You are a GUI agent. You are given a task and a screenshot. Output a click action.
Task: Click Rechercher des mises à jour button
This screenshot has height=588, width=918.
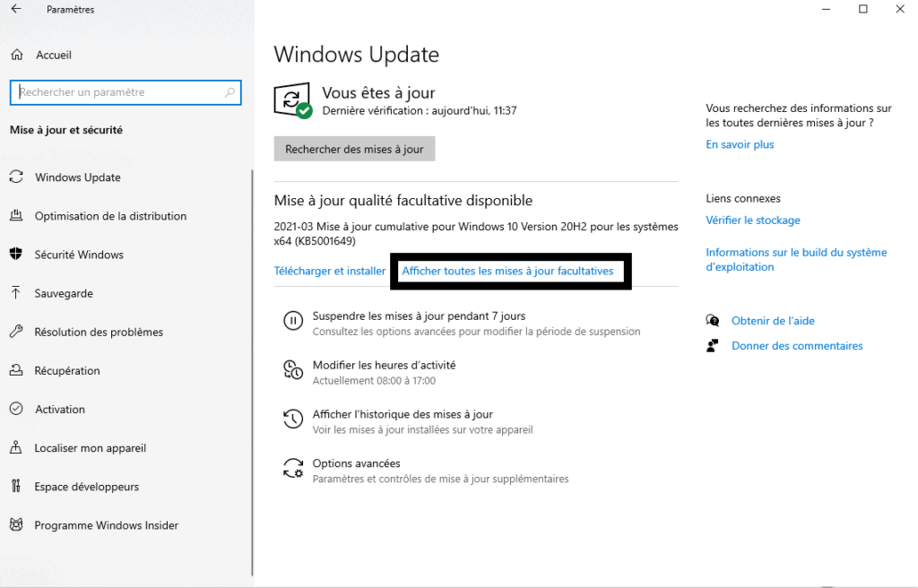[354, 149]
